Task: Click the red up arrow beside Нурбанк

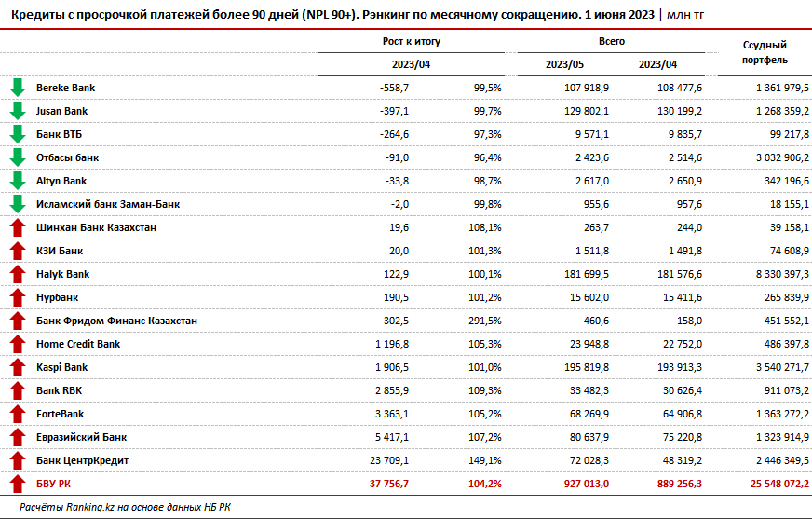Action: click(18, 297)
